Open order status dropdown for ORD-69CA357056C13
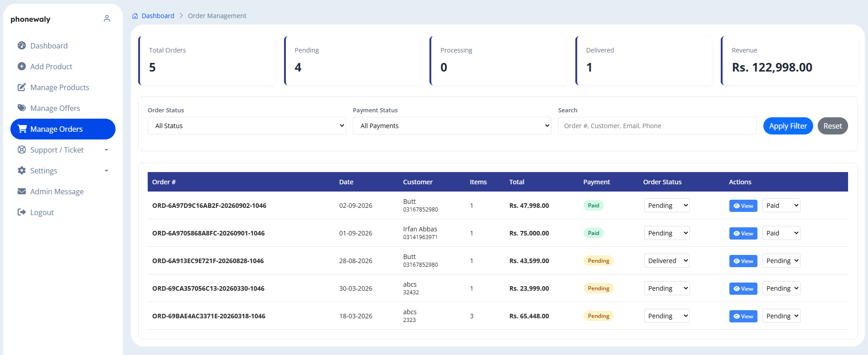Screen dimensions: 868x355 667,288
